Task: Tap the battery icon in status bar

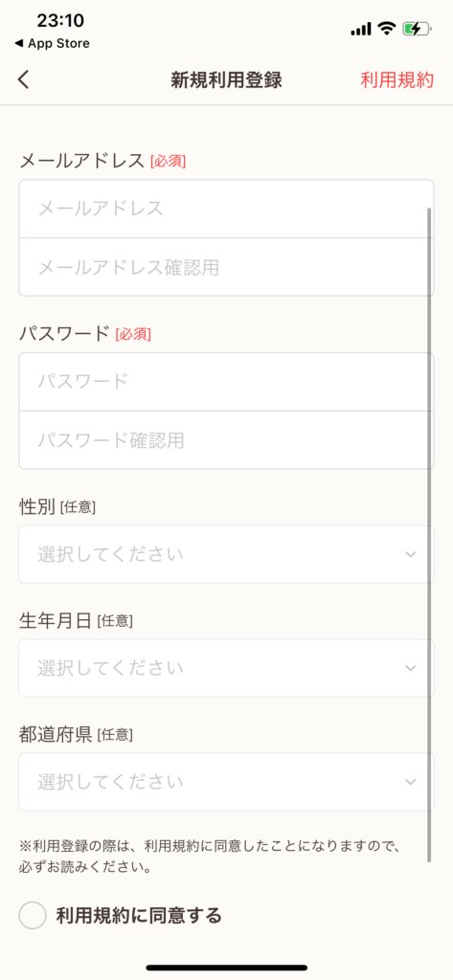Action: (417, 28)
